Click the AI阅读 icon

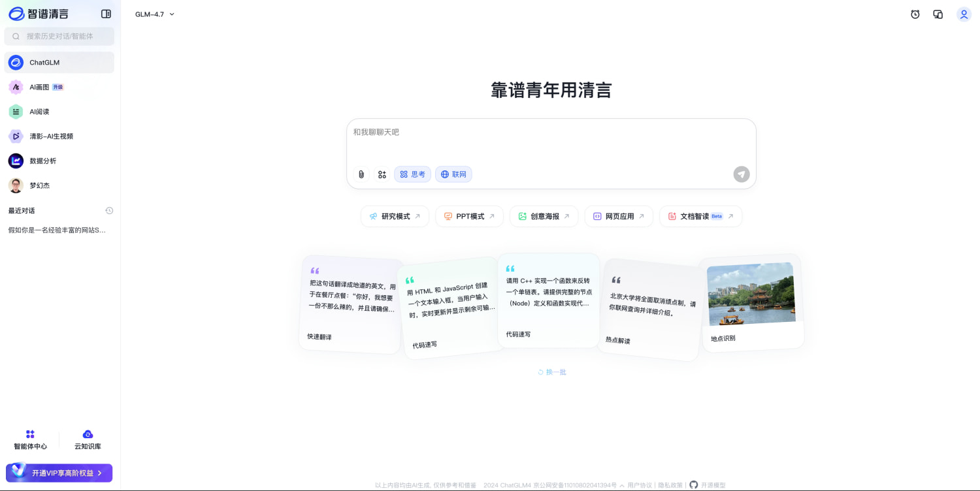(16, 112)
